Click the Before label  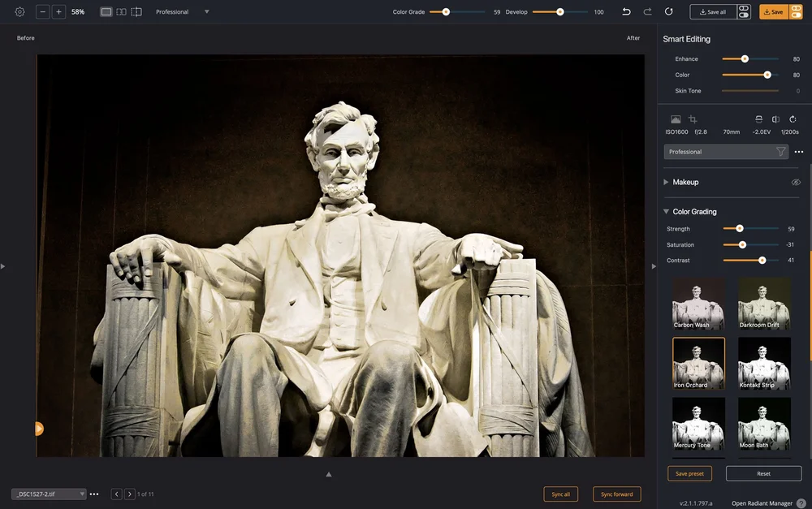coord(26,38)
